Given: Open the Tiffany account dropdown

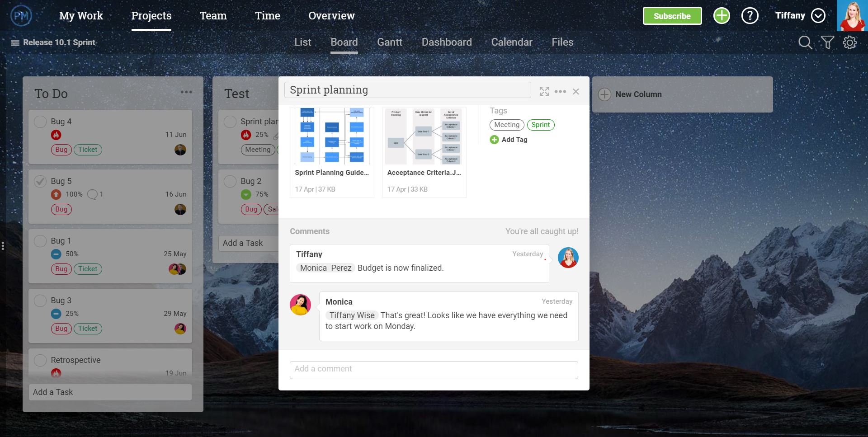Looking at the screenshot, I should [817, 15].
